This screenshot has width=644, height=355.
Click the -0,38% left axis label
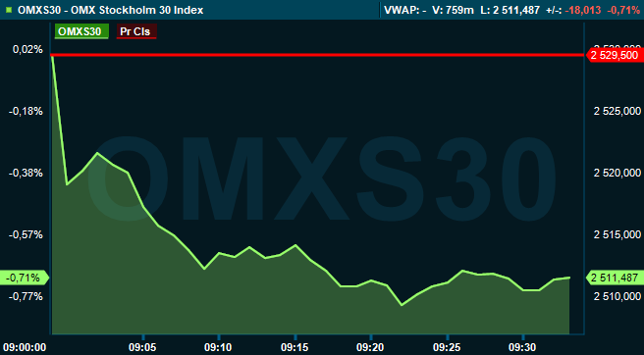pos(26,173)
